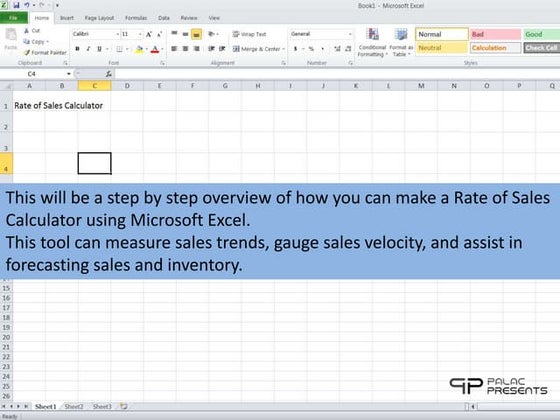Open Format as Table gallery
The width and height of the screenshot is (560, 420).
click(401, 42)
